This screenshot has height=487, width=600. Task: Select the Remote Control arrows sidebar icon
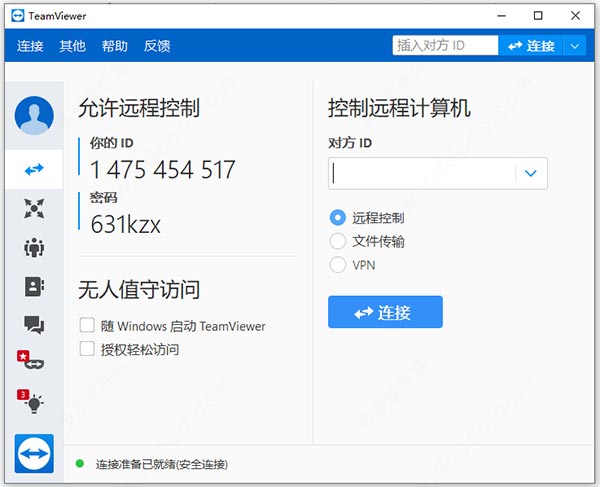(x=34, y=170)
